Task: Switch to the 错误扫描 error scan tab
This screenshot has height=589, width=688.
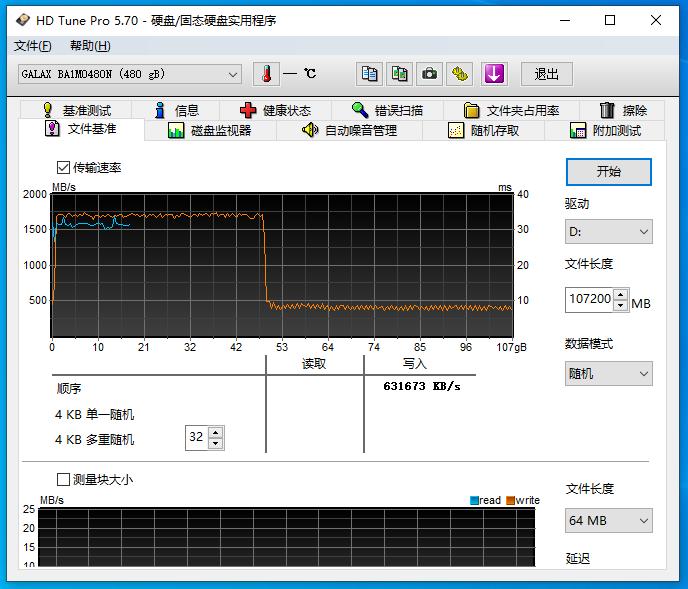Action: (387, 110)
